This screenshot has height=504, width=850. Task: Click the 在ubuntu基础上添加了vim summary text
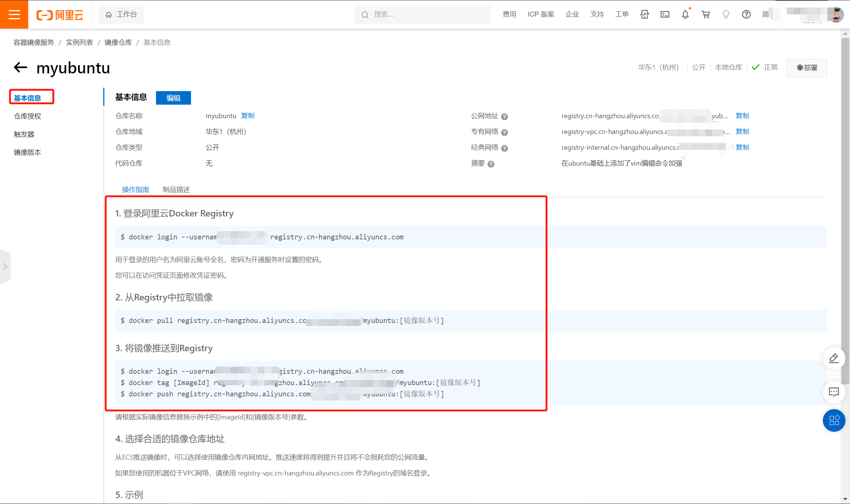click(x=622, y=163)
